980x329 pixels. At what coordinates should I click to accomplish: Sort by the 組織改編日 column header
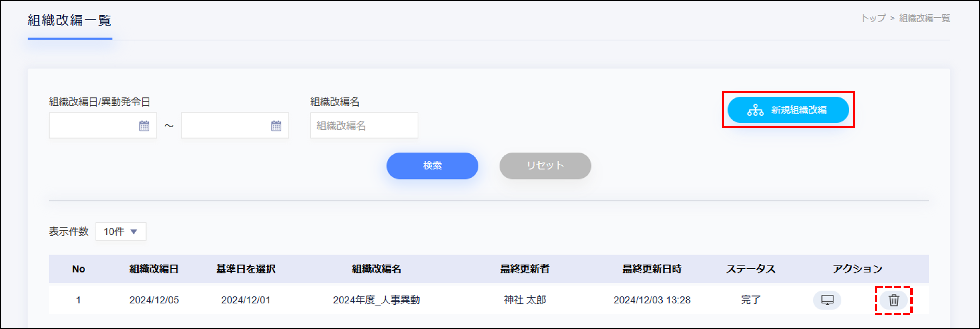tap(154, 269)
